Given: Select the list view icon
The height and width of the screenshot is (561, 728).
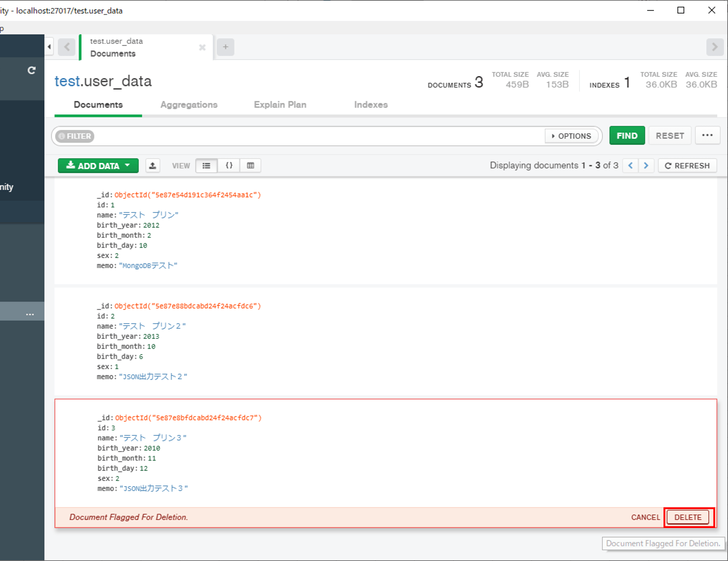Looking at the screenshot, I should pos(206,165).
